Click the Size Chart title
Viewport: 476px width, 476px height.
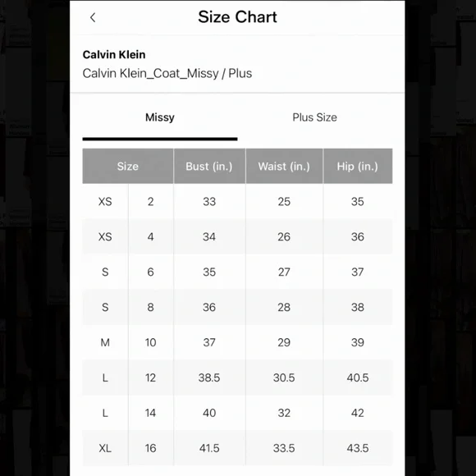(237, 17)
